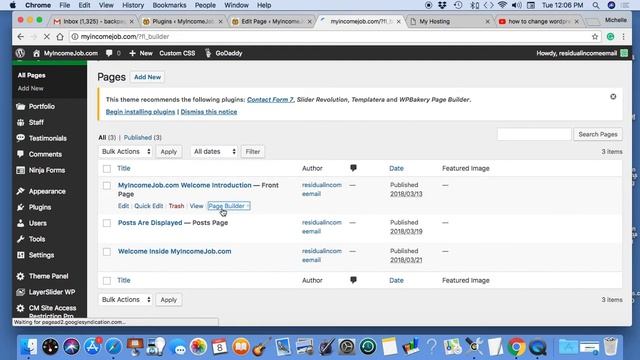This screenshot has height=360, width=640.
Task: Open the top Bulk Actions dropdown
Action: [x=125, y=151]
